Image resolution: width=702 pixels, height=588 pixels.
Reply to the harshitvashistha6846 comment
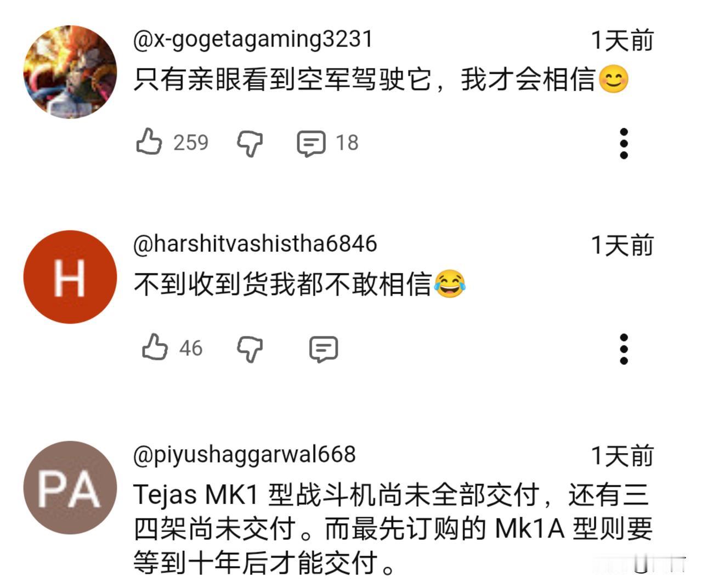point(324,349)
